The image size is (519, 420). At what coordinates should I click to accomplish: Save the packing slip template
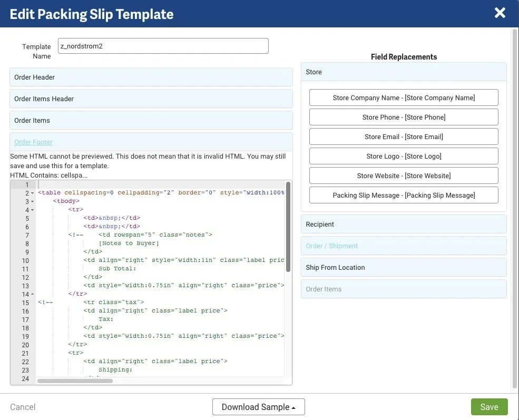489,406
